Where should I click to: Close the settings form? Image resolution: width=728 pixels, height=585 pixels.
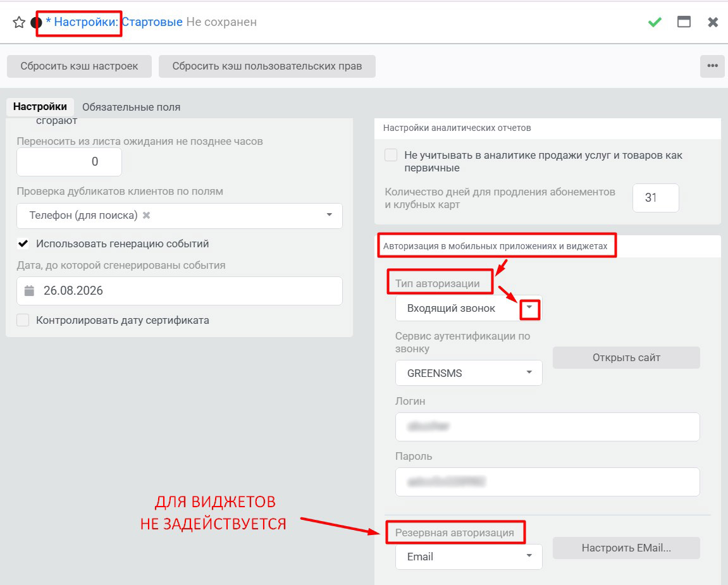pos(713,22)
